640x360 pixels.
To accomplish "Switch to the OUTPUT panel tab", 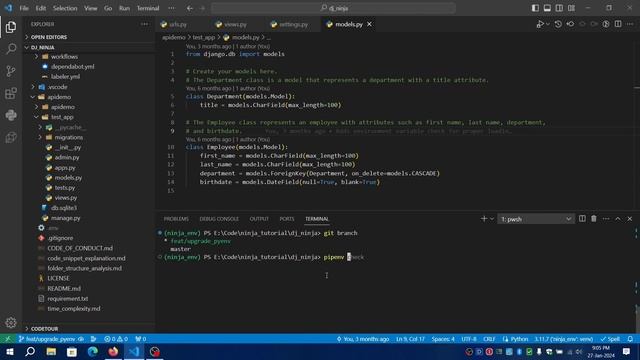I will pos(259,219).
